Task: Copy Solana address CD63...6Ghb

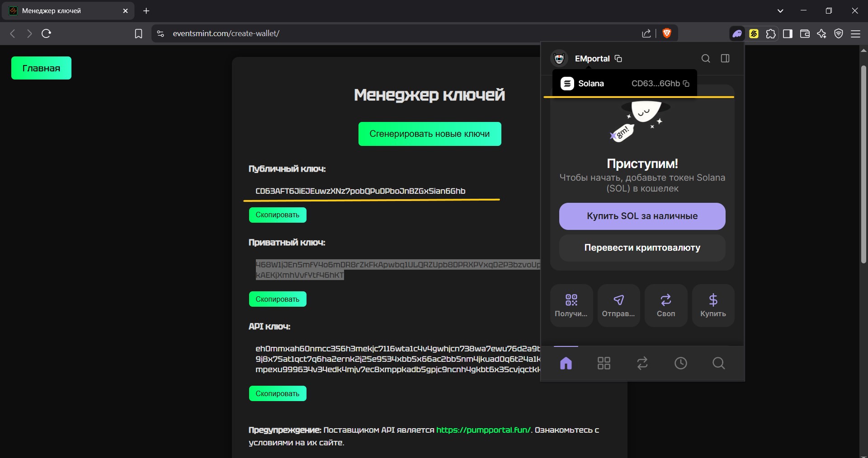Action: pos(686,84)
